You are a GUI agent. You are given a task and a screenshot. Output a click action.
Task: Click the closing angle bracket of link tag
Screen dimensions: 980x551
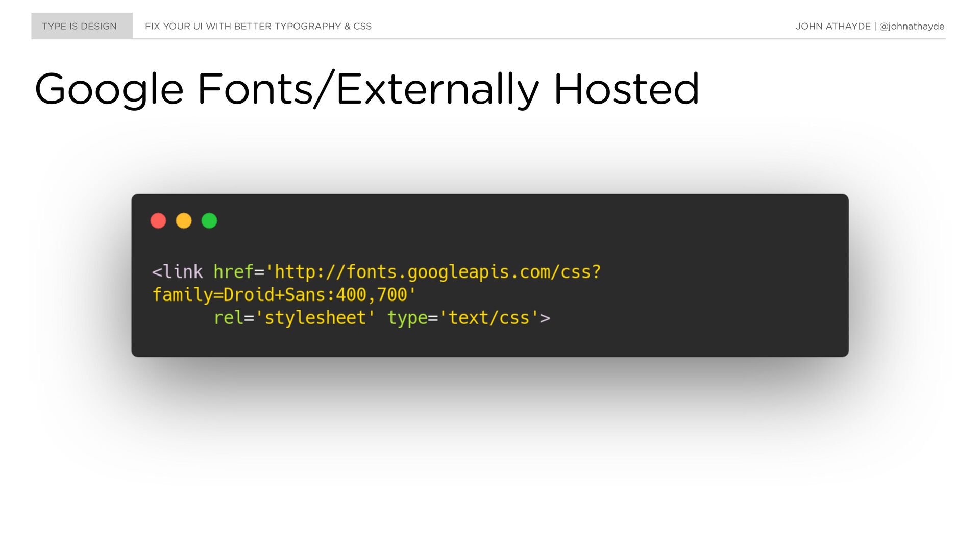point(545,318)
